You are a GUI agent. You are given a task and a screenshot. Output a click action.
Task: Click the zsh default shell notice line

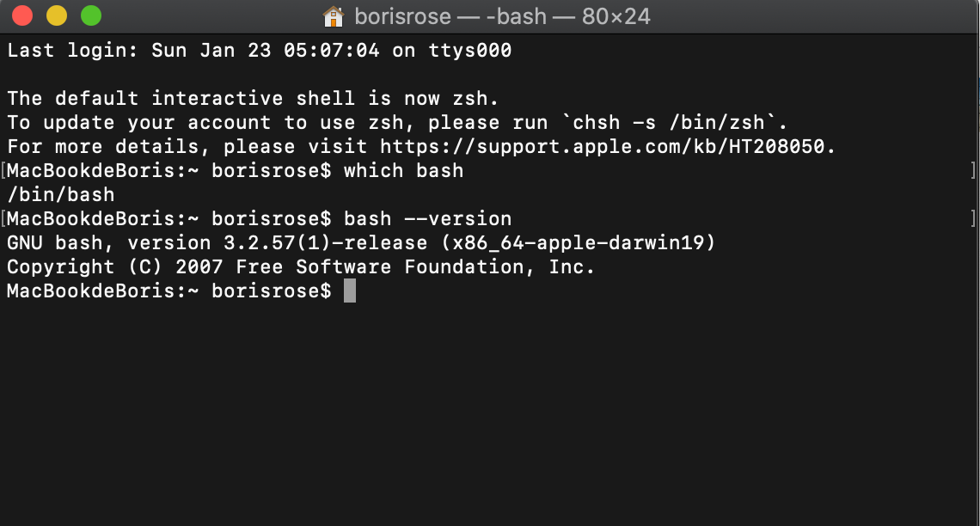[249, 98]
